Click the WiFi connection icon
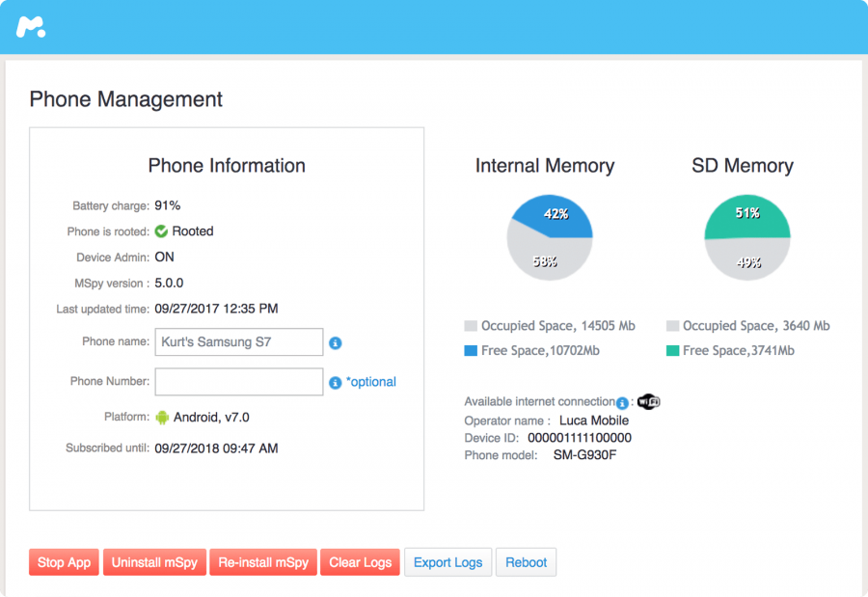This screenshot has width=868, height=597. tap(648, 402)
